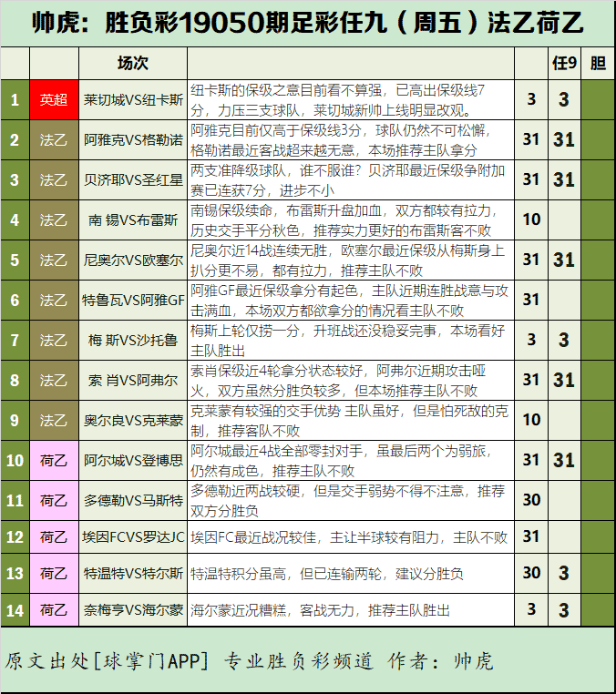
Task: Click 任9 value 31 in 尼奥尔 row
Action: [564, 260]
